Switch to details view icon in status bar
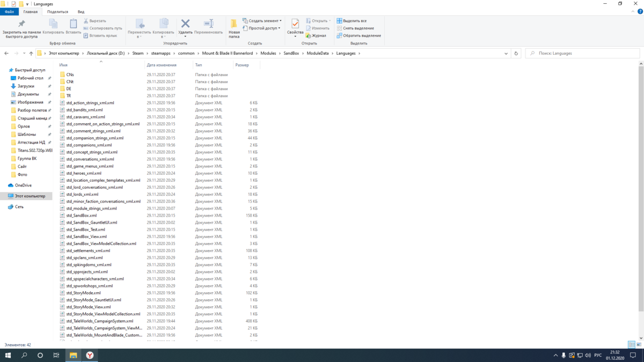Screen dimensions: 644x362 click(x=633, y=344)
